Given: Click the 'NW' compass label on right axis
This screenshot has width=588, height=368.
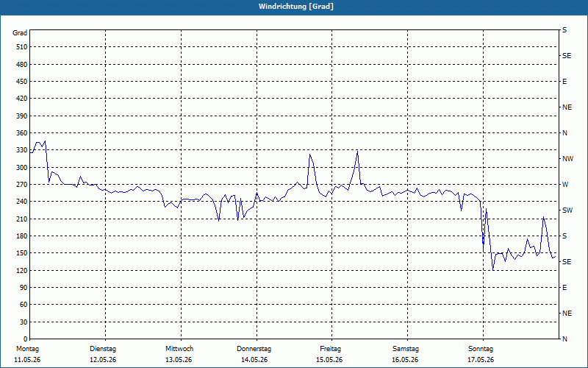Looking at the screenshot, I should pyautogui.click(x=567, y=159).
